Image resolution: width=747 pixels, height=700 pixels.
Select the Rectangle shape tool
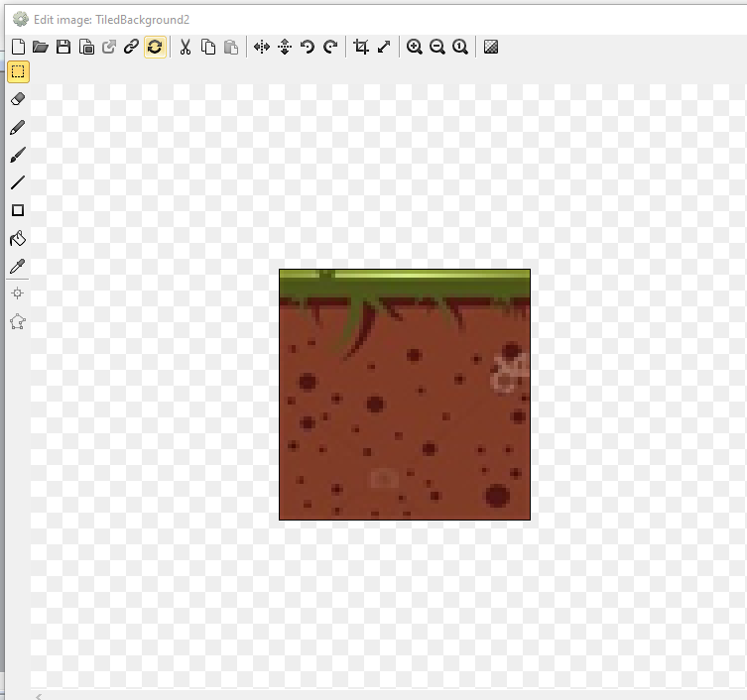point(18,210)
